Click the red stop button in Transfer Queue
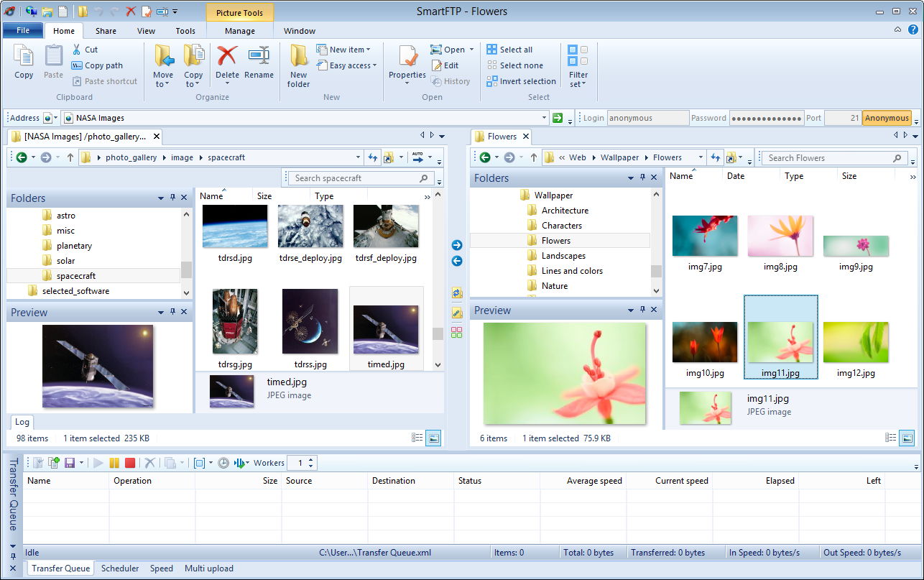 pyautogui.click(x=130, y=463)
